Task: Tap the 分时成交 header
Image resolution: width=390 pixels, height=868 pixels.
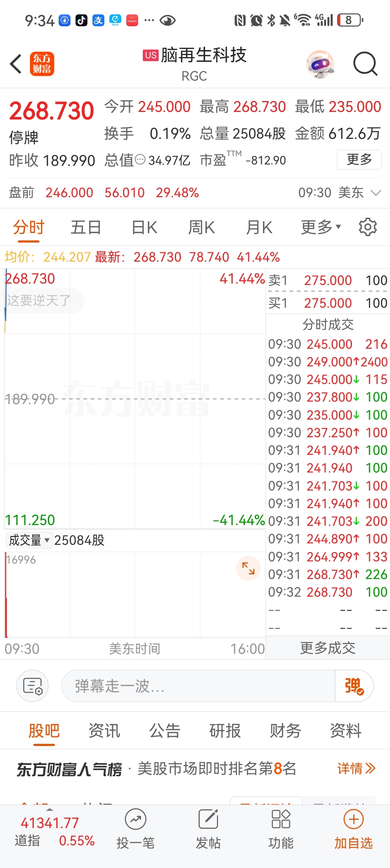Action: pos(328,325)
